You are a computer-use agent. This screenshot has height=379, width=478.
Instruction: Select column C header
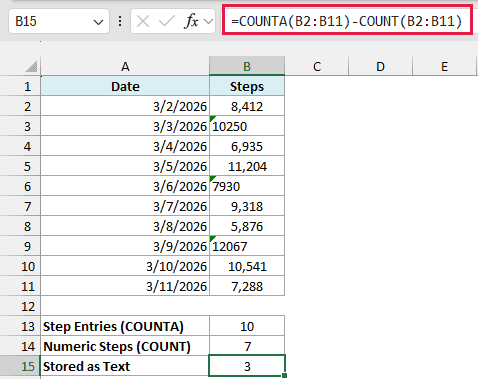point(317,66)
